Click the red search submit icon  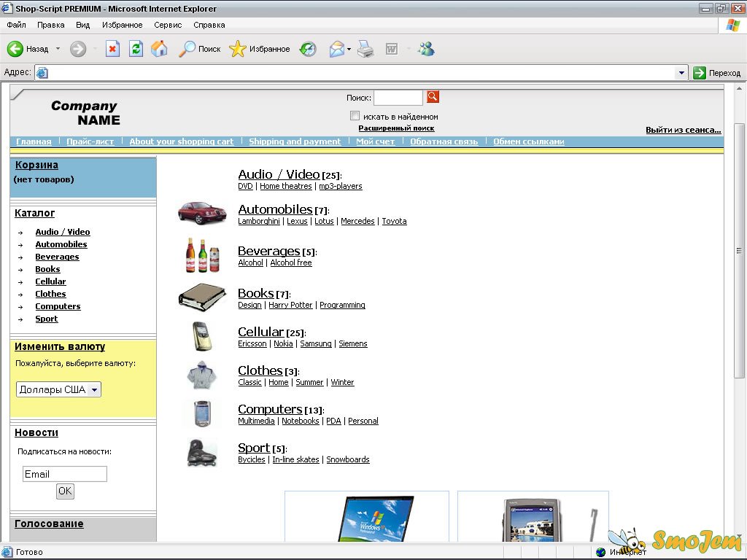[x=433, y=97]
